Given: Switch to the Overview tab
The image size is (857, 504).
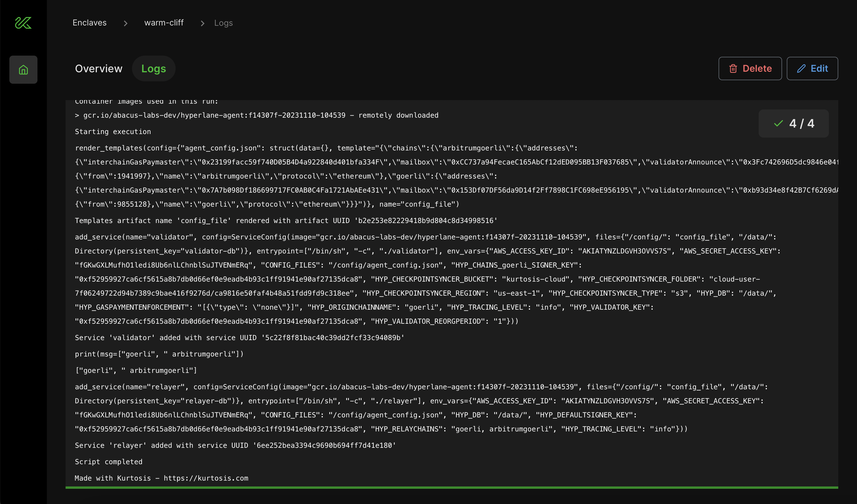Looking at the screenshot, I should point(99,69).
